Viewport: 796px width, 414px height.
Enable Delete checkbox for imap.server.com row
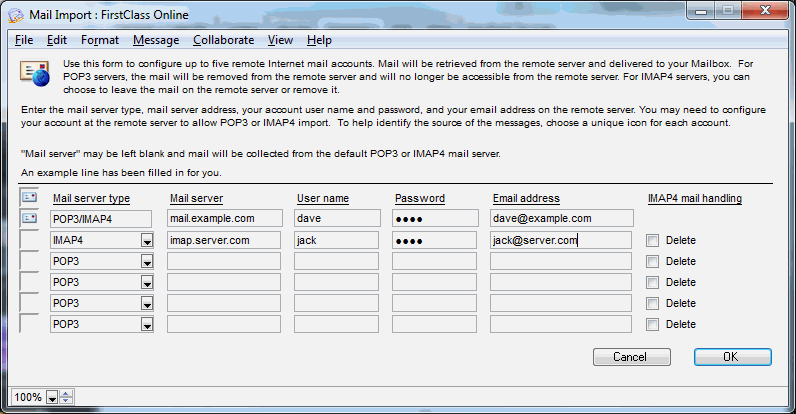coord(653,240)
